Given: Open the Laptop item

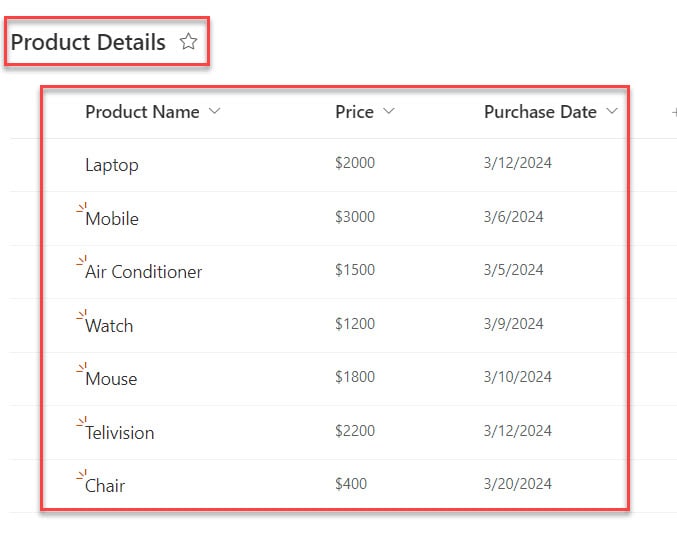Looking at the screenshot, I should 112,165.
